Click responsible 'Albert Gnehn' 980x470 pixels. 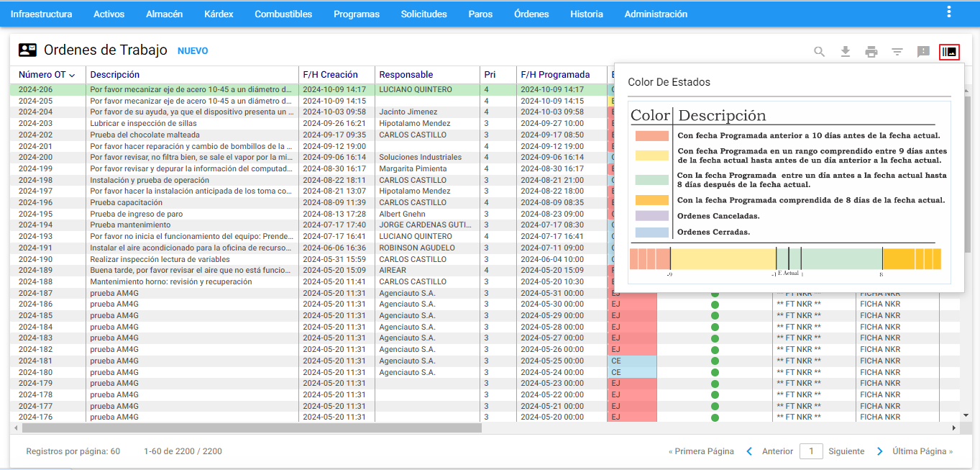tap(403, 214)
